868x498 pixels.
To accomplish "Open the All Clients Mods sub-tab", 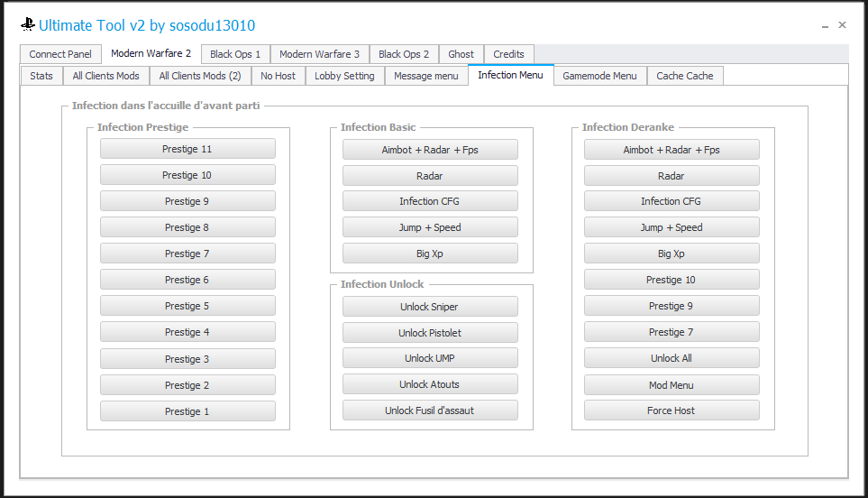I will point(106,76).
